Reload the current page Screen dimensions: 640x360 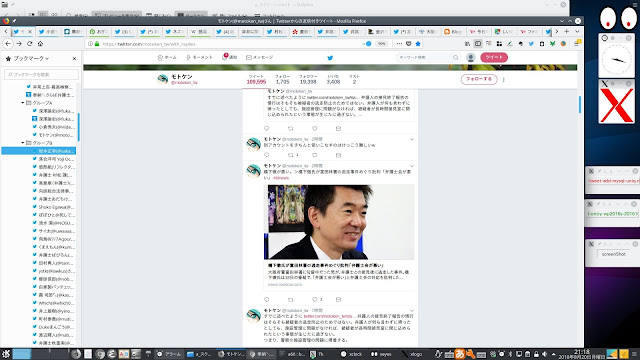tap(29, 44)
